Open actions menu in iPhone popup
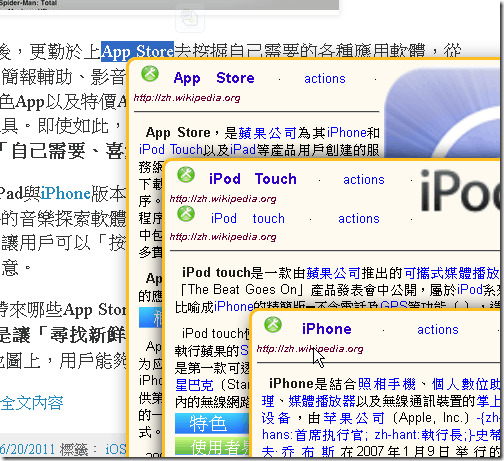 click(438, 330)
